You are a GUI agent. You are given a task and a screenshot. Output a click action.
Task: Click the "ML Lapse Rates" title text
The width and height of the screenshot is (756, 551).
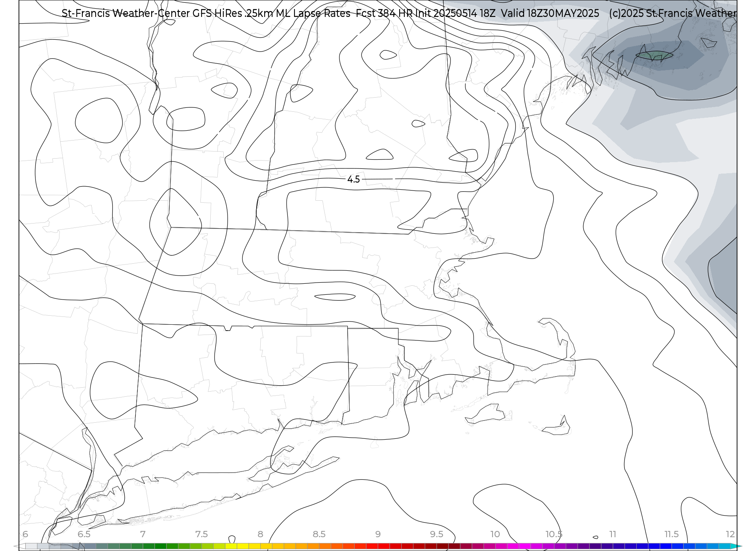click(313, 13)
